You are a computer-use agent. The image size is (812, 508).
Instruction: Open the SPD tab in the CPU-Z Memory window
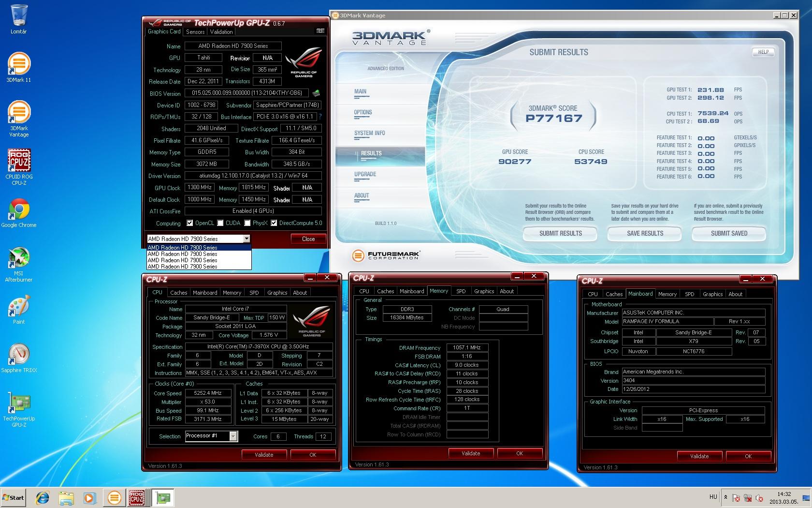[461, 291]
